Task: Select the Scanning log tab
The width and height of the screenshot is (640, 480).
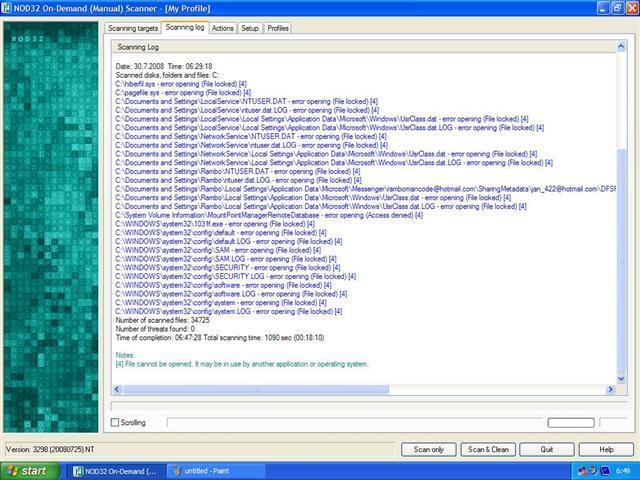Action: (185, 27)
